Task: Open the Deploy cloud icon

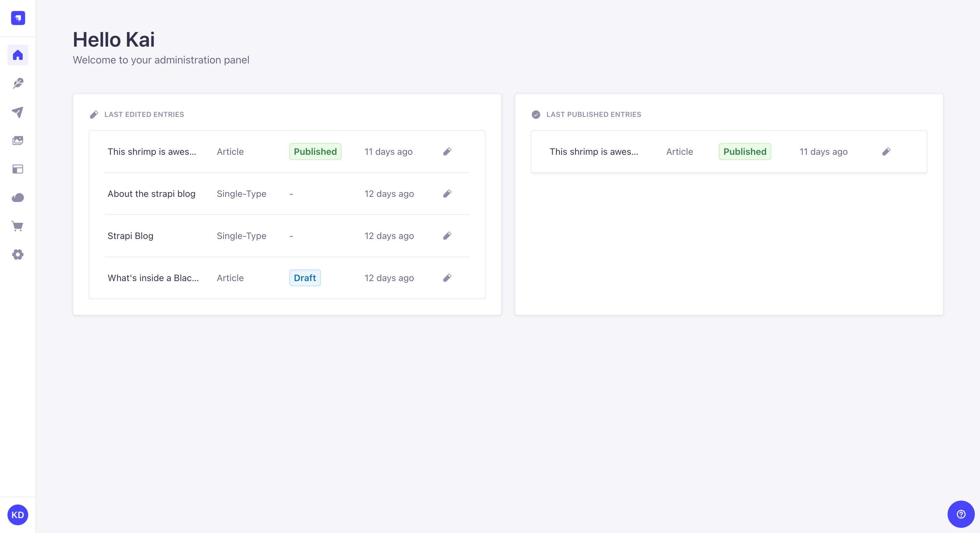Action: (x=18, y=198)
